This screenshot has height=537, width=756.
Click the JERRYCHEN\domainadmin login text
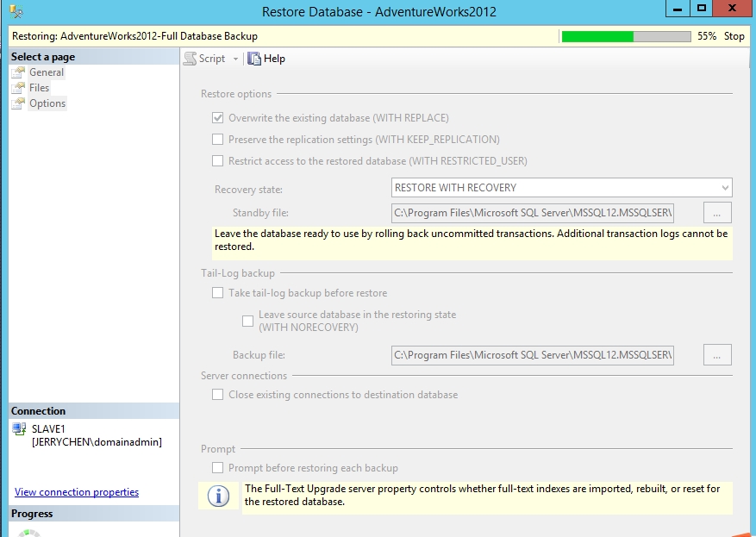97,442
